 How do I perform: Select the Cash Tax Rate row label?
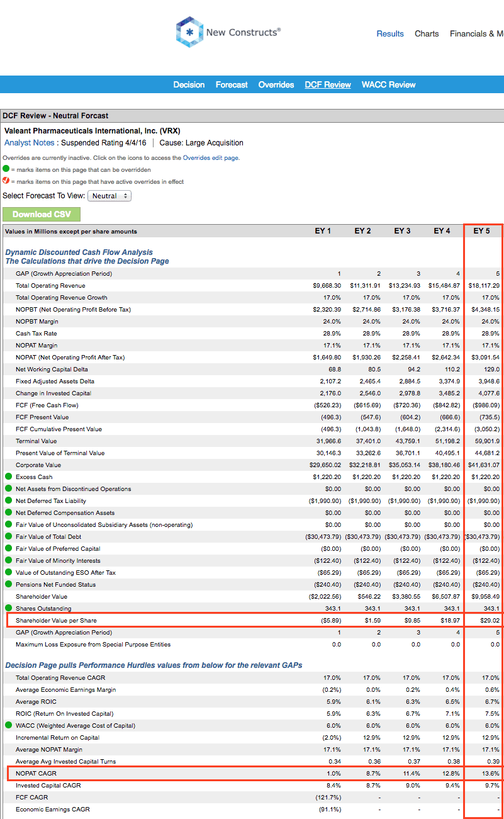pyautogui.click(x=36, y=333)
